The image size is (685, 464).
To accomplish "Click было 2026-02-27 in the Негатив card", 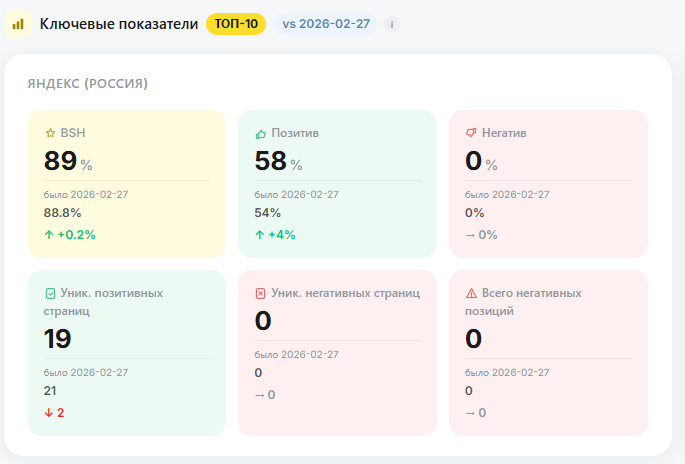I will [x=507, y=194].
